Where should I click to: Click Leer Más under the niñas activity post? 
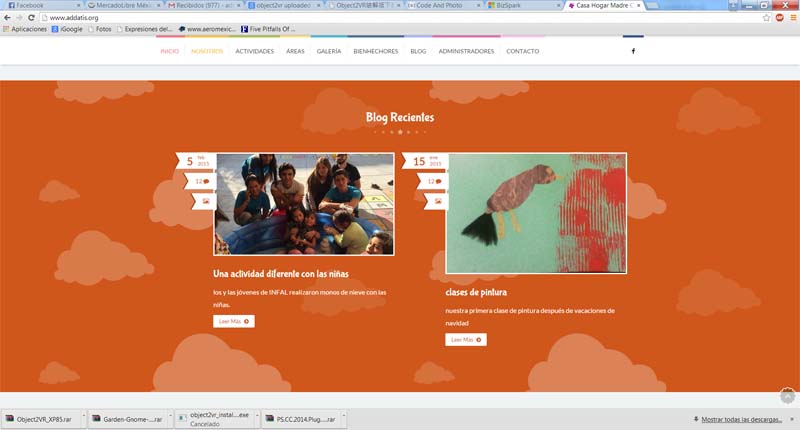(x=234, y=321)
